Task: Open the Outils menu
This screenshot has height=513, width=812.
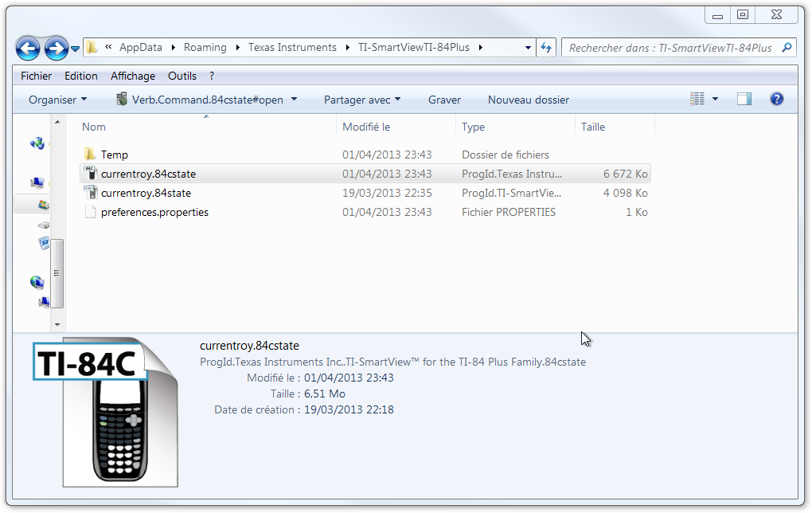Action: (182, 76)
